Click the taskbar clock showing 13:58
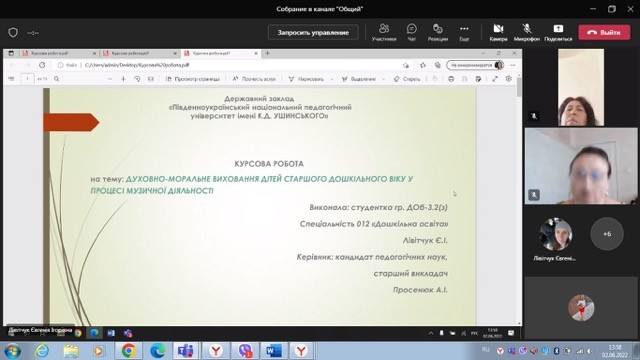 coord(614,351)
